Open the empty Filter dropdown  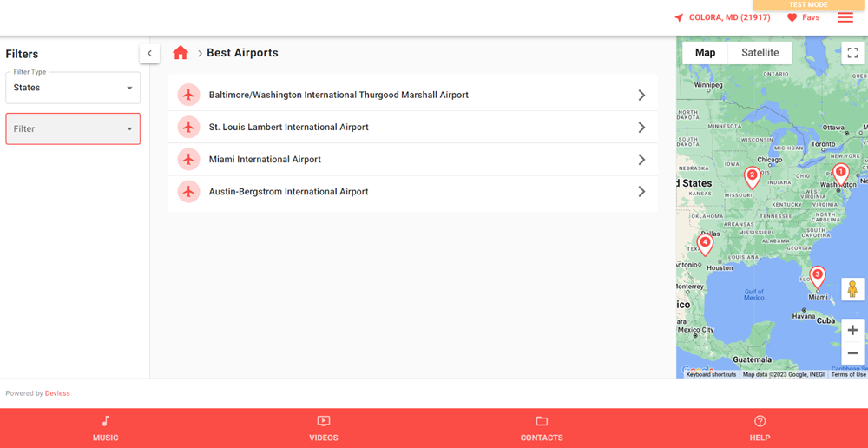tap(73, 129)
